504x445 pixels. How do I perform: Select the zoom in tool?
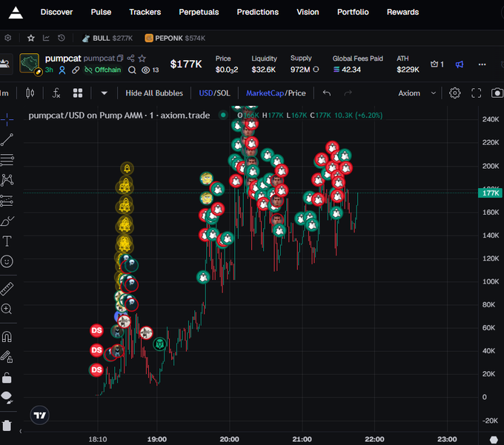[7, 309]
